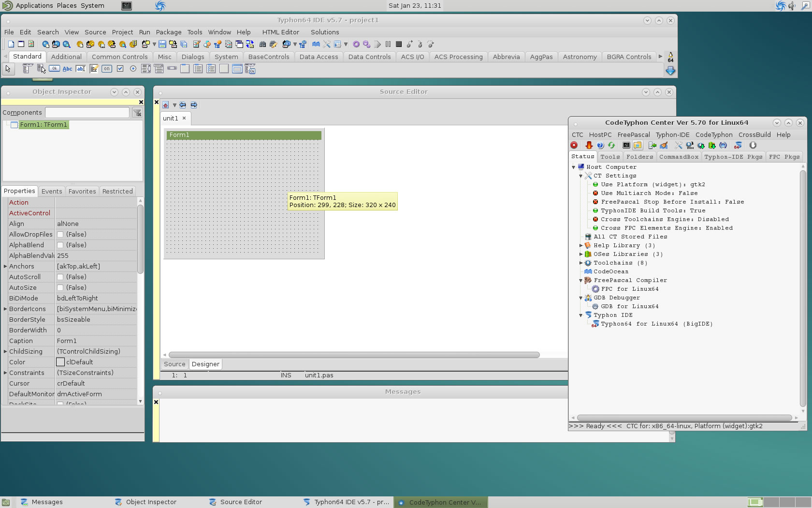Click the Source Editor horizontal scrollbar
812x508 pixels.
click(x=354, y=355)
